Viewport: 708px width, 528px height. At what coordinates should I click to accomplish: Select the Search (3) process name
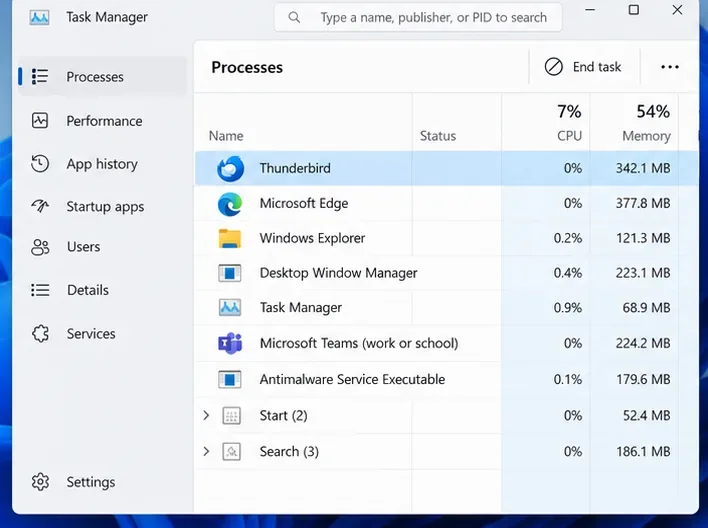(289, 452)
